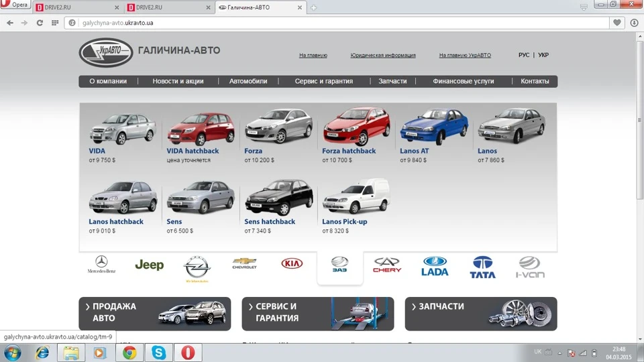Image resolution: width=644 pixels, height=362 pixels.
Task: Open the Сервис и гарантия banner
Action: coord(318,314)
